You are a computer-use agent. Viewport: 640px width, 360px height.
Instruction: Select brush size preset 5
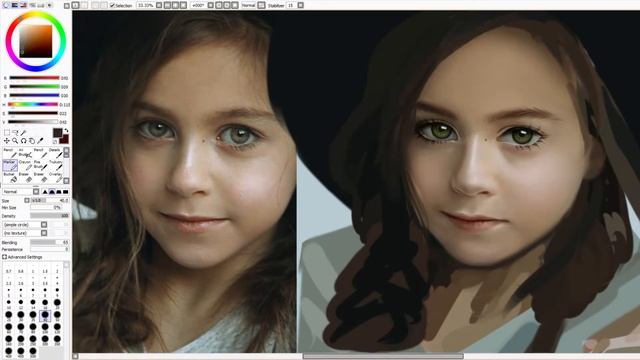pos(9,293)
